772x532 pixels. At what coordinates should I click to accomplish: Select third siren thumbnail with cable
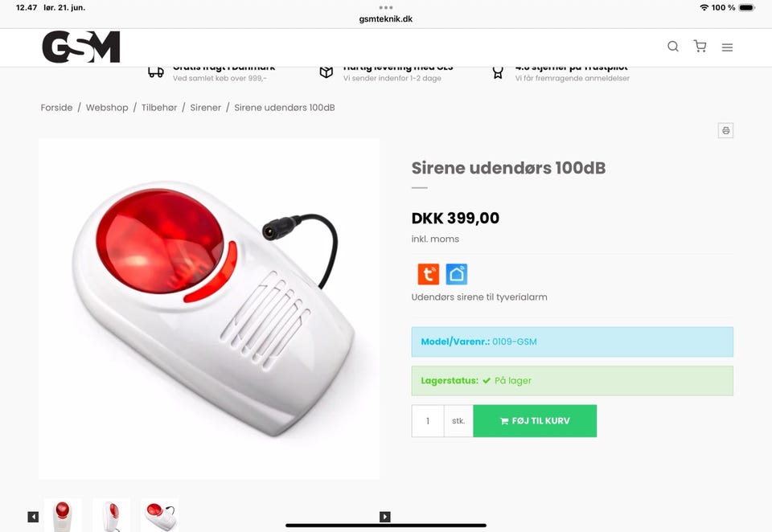pyautogui.click(x=159, y=515)
